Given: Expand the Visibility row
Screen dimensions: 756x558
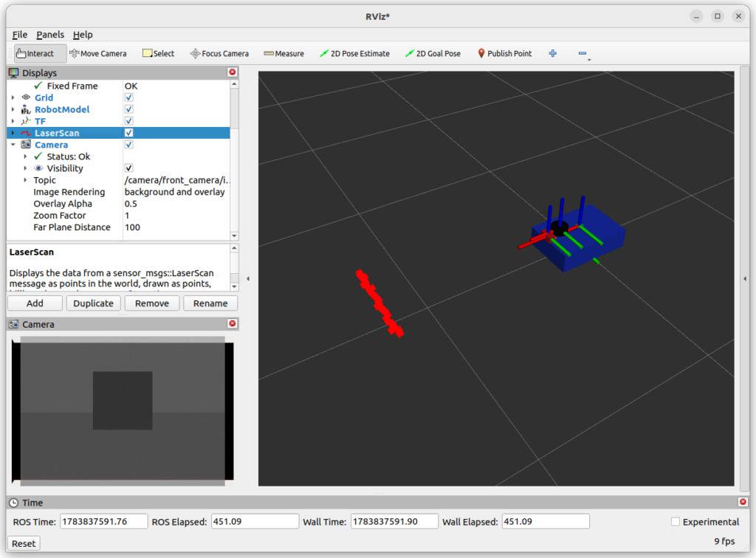Looking at the screenshot, I should (x=25, y=168).
